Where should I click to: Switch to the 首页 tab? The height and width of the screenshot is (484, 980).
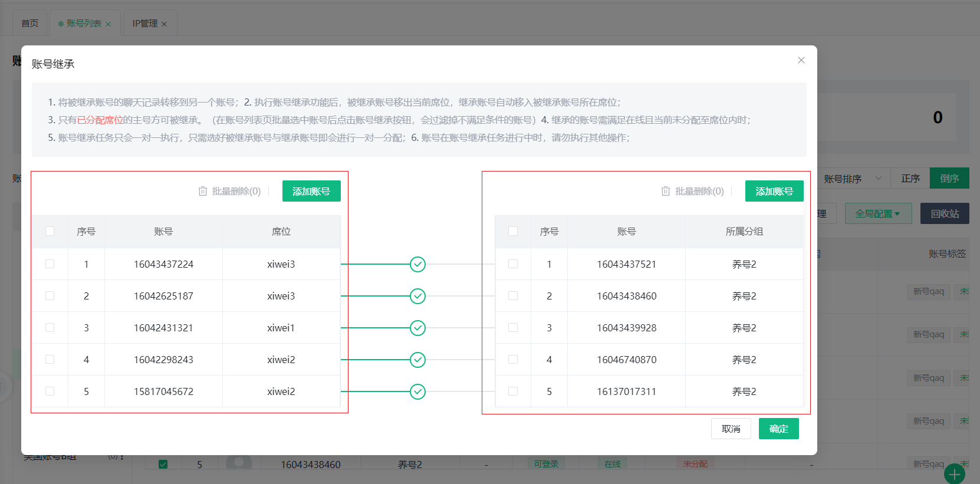pos(30,24)
